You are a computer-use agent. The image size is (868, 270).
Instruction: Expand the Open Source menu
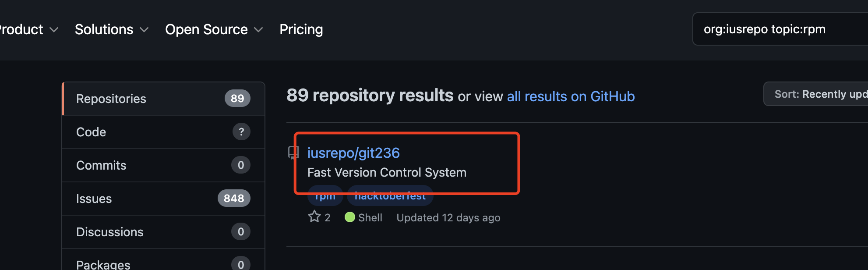(214, 29)
